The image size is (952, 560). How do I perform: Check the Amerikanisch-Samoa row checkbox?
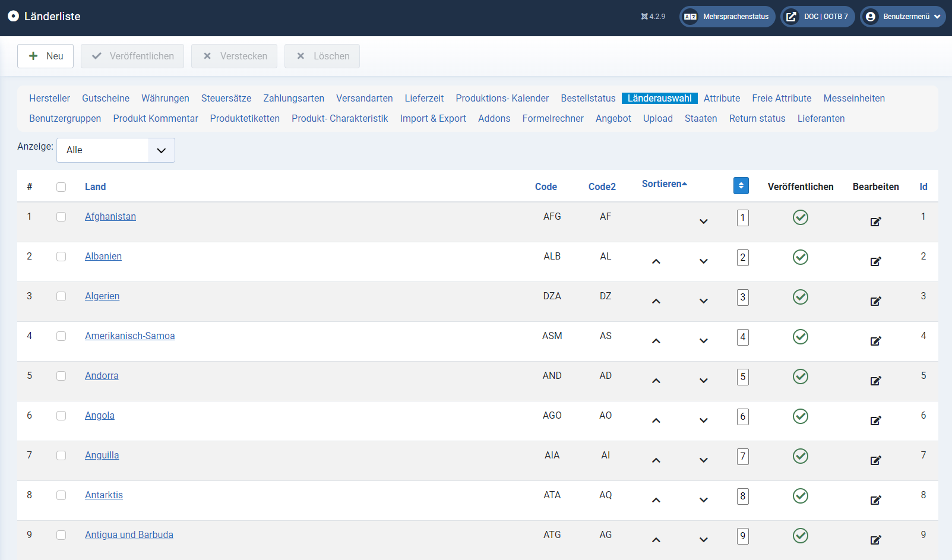click(61, 336)
